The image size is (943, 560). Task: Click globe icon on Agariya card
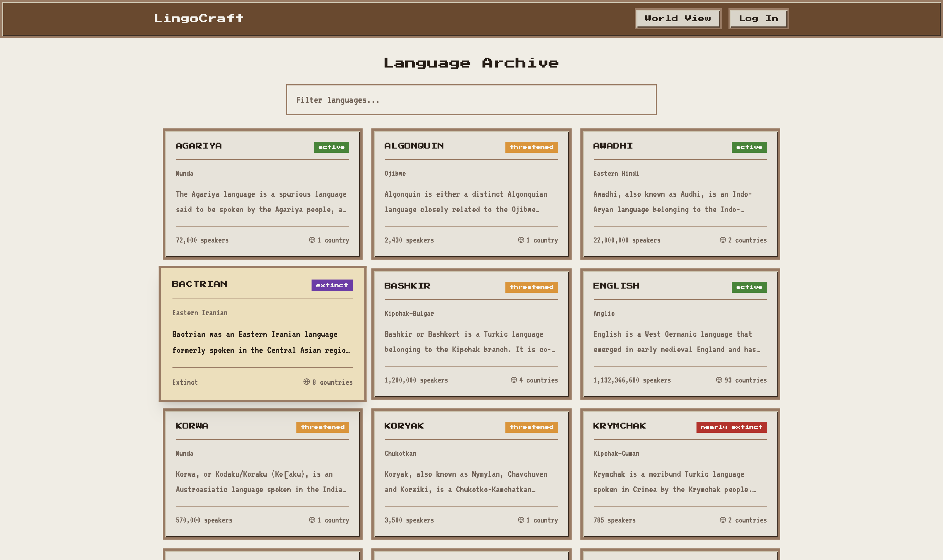click(x=312, y=240)
